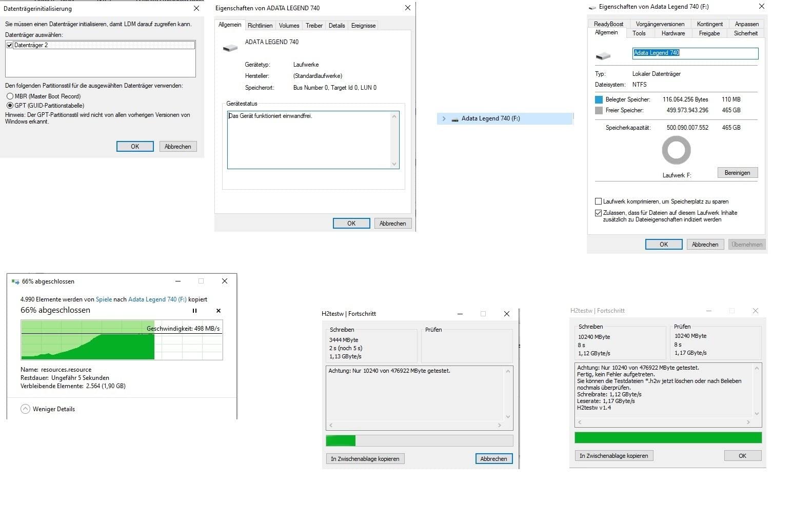Click the partial H2testw write progress bar
The image size is (812, 505).
coord(420,440)
